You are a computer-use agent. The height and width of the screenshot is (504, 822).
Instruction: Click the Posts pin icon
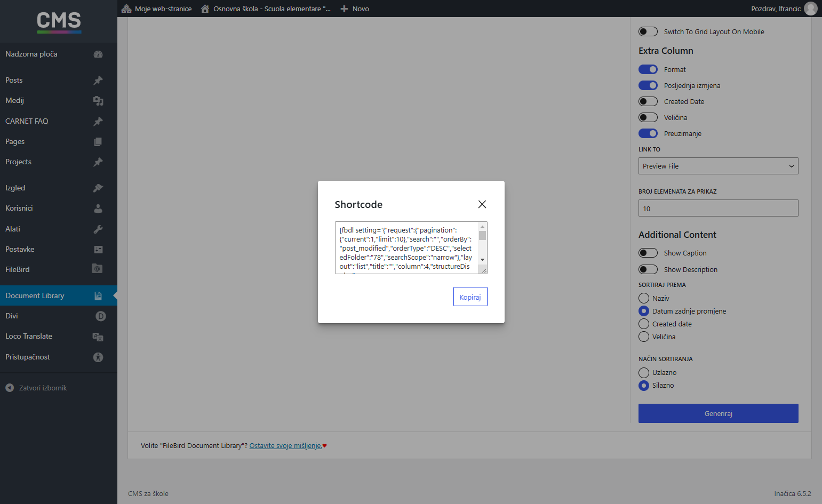(x=98, y=80)
